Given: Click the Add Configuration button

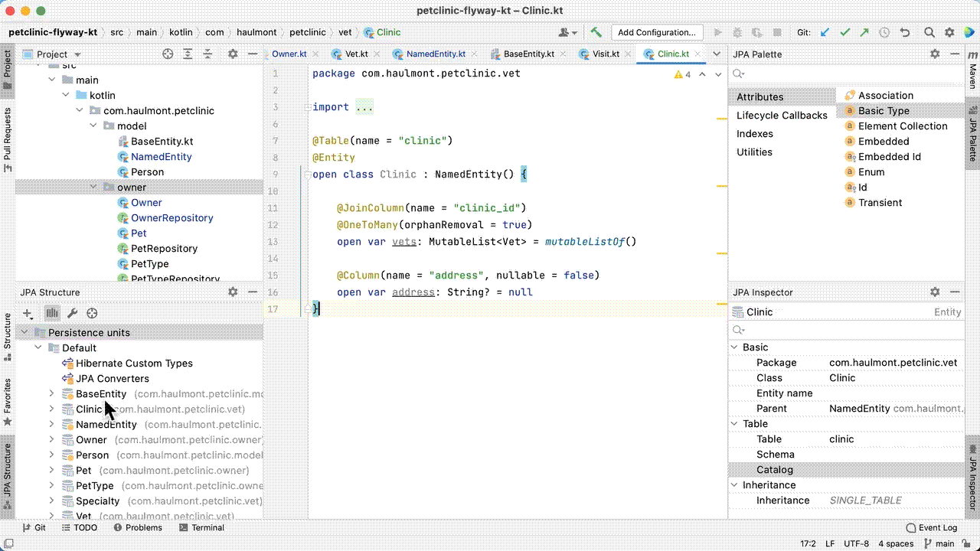Looking at the screenshot, I should 656,32.
